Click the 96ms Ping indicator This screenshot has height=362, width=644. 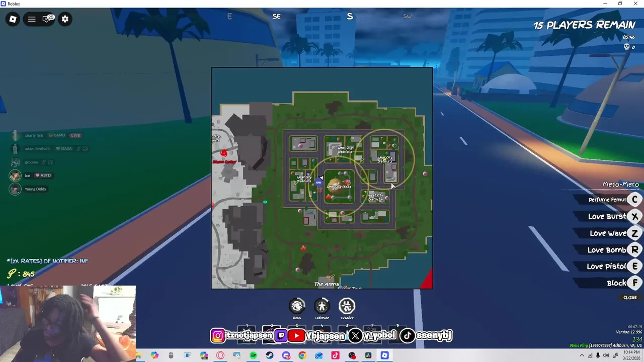pyautogui.click(x=579, y=345)
